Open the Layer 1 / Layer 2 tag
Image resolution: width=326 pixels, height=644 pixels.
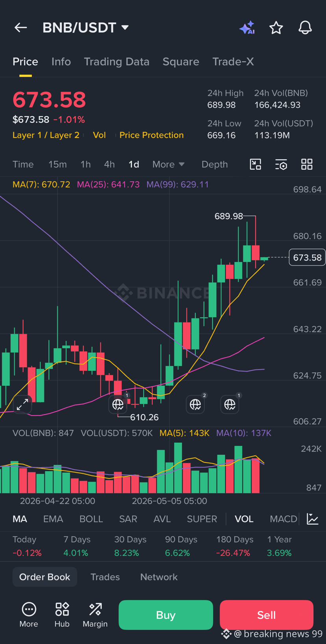(46, 135)
